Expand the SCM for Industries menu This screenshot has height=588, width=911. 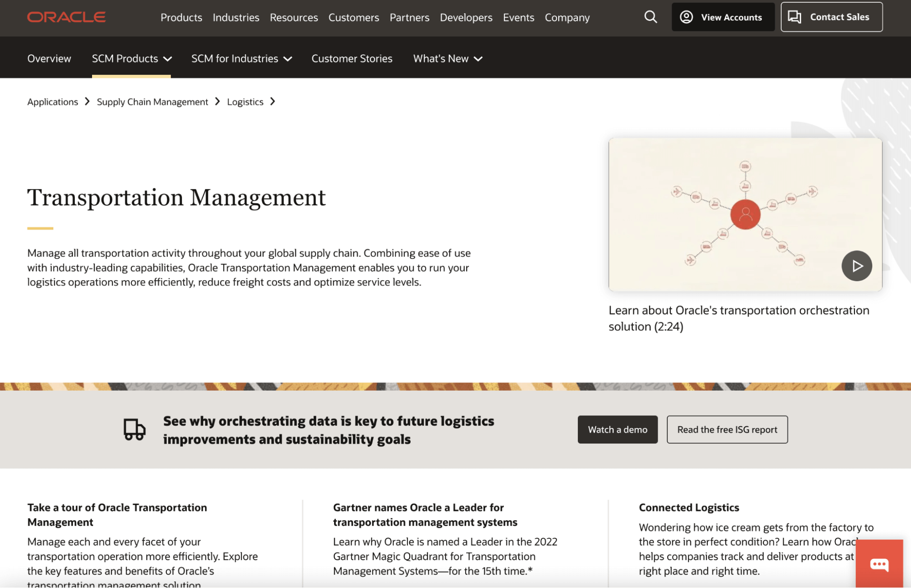[242, 58]
